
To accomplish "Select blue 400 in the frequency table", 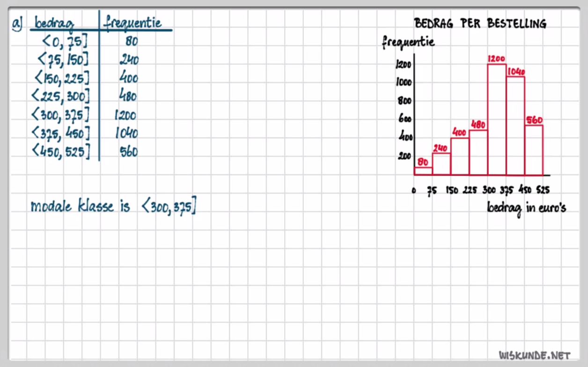I will [129, 78].
